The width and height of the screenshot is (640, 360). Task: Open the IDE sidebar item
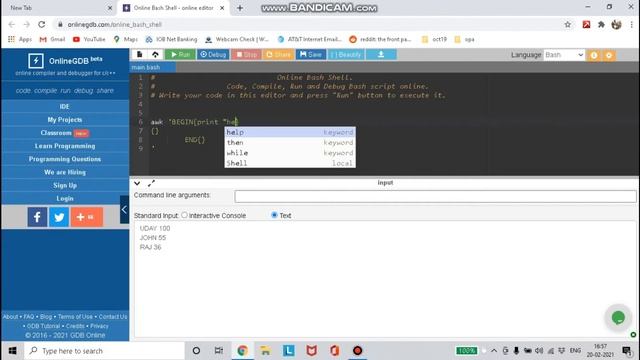pos(65,107)
